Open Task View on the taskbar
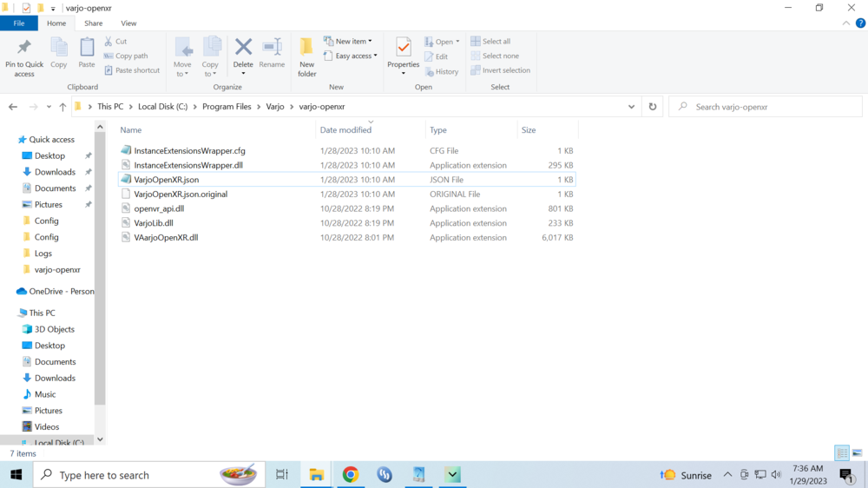Screen dimensions: 868x488 (x=282, y=475)
